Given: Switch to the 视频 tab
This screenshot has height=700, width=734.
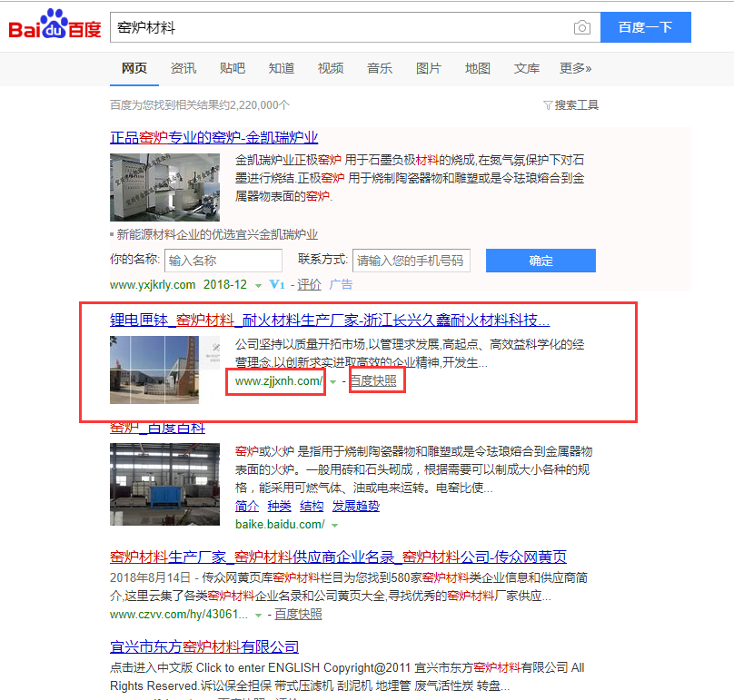Looking at the screenshot, I should (331, 68).
